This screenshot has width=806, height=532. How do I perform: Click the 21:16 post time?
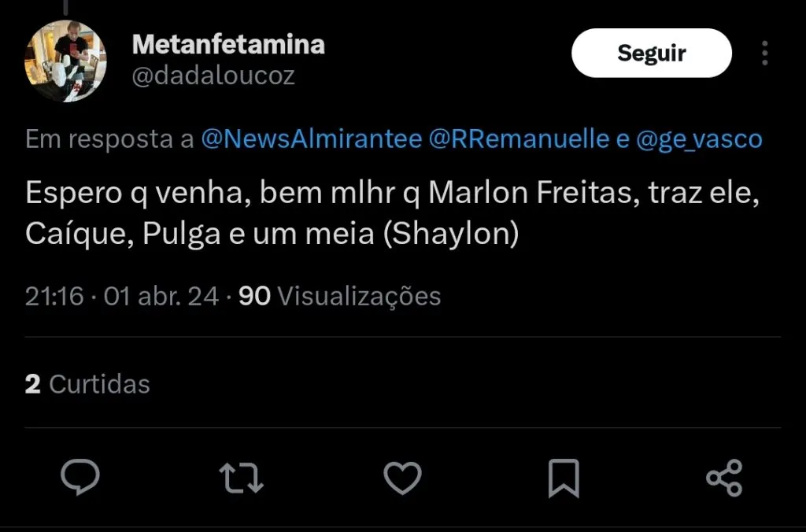pyautogui.click(x=54, y=296)
